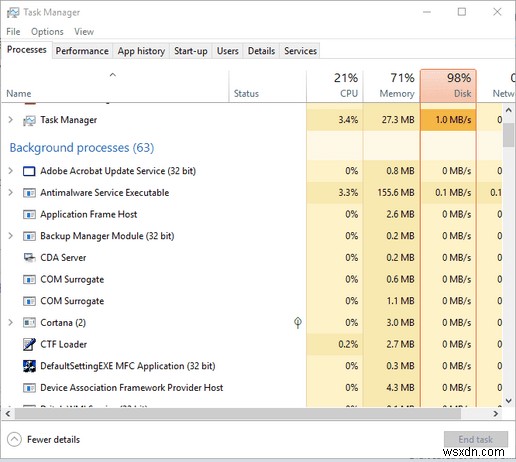Switch to the Services tab
The height and width of the screenshot is (462, 516).
point(300,51)
